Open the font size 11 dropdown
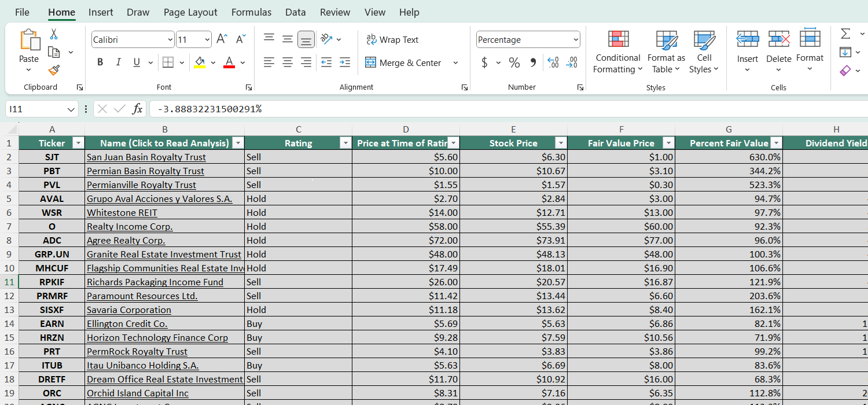Image resolution: width=868 pixels, height=405 pixels. pyautogui.click(x=207, y=40)
